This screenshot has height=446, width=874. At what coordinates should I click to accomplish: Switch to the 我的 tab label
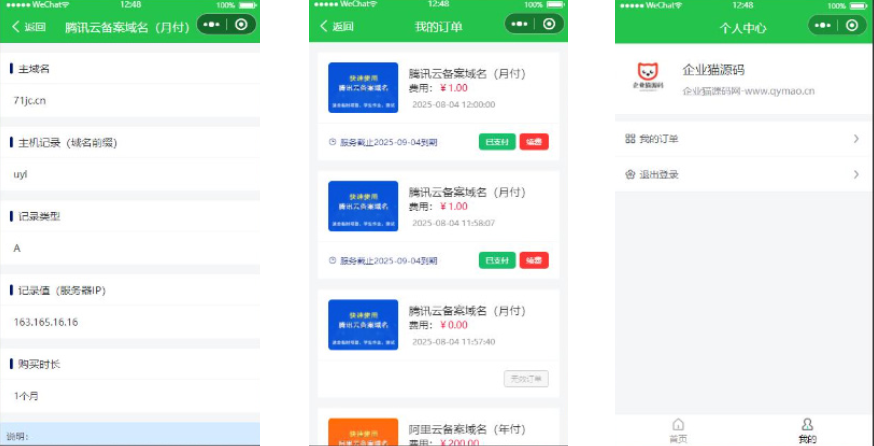808,439
